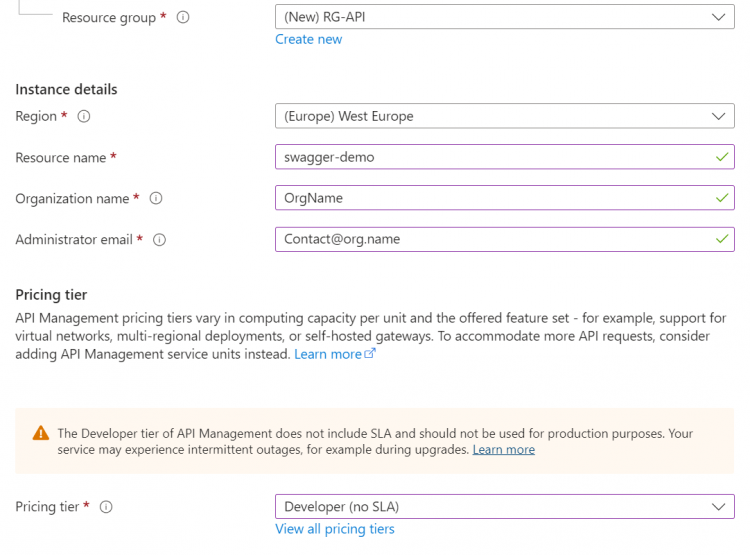Viewport: 750px width, 555px height.
Task: Open View all pricing tiers link
Action: 335,529
